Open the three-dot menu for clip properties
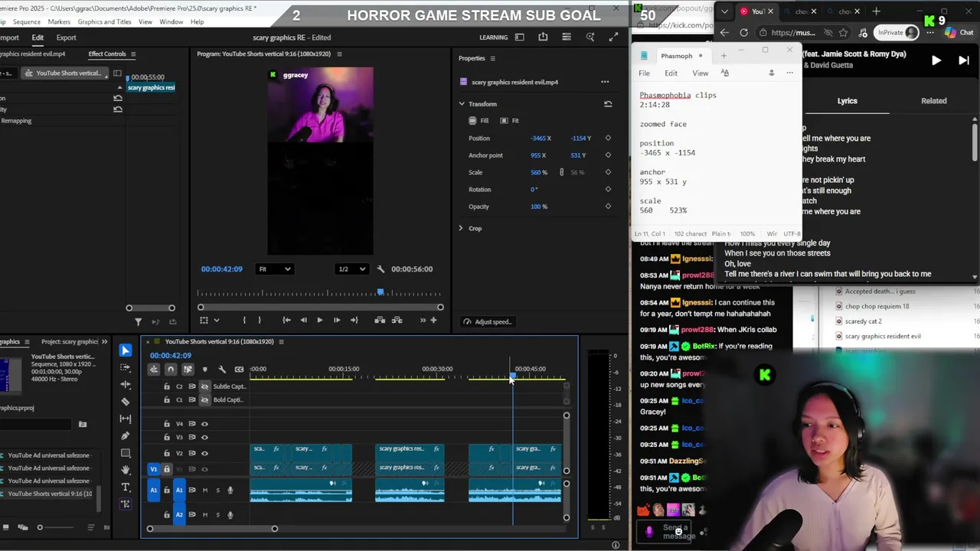Screen dimensions: 980x551 pyautogui.click(x=605, y=82)
